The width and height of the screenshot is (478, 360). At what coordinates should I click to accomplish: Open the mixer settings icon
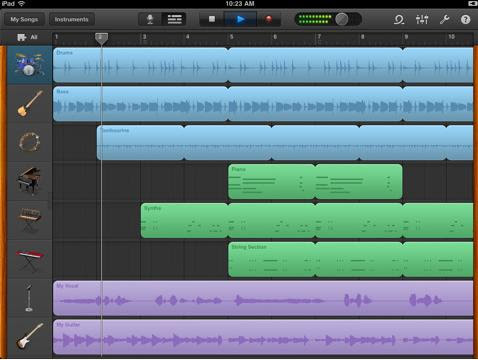point(422,19)
